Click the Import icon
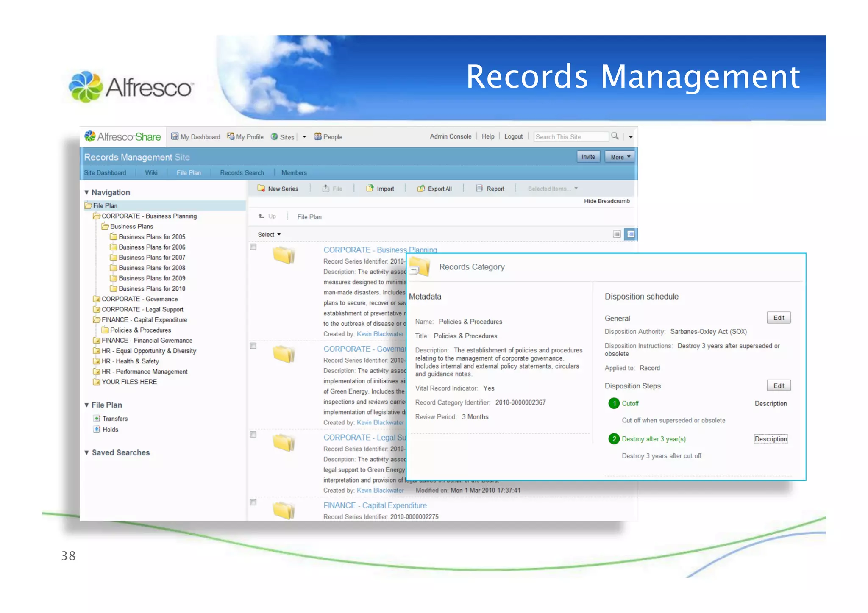 (x=370, y=188)
